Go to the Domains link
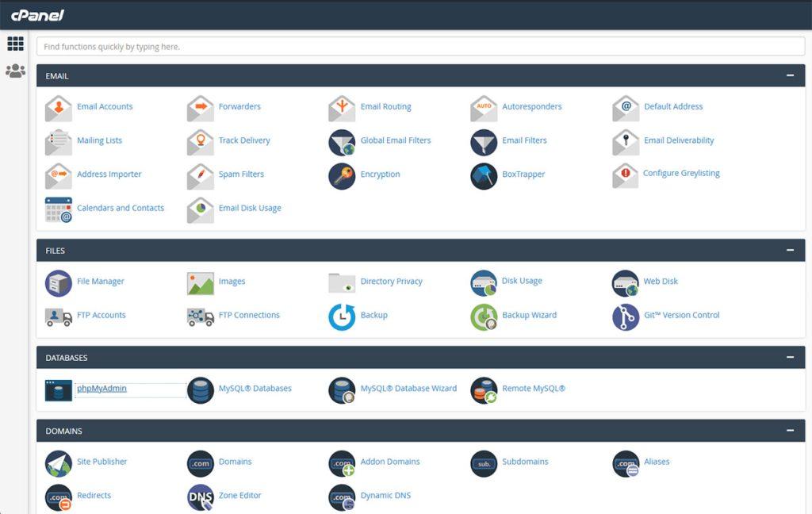The width and height of the screenshot is (812, 514). click(x=235, y=461)
